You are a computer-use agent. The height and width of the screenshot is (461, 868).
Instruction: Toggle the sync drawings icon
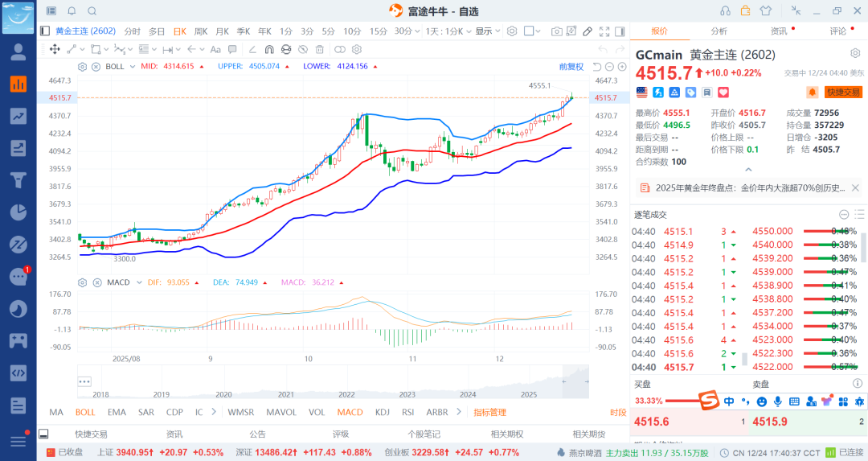[x=286, y=49]
